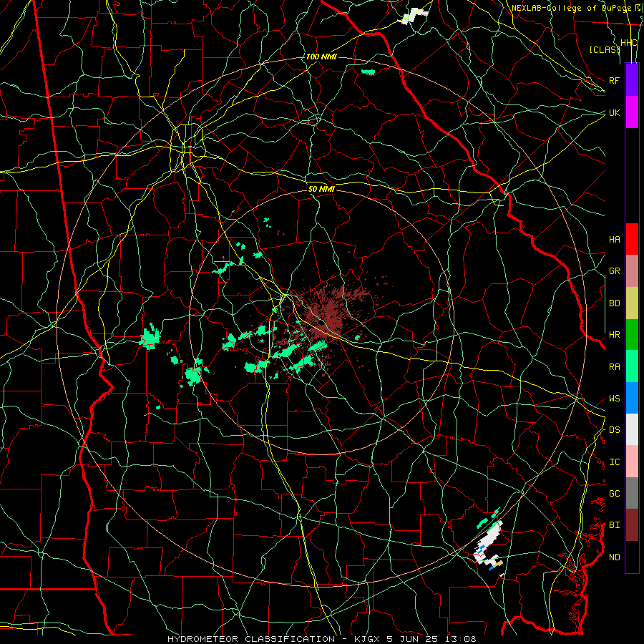
Task: Click the WS legend label
Action: [614, 399]
